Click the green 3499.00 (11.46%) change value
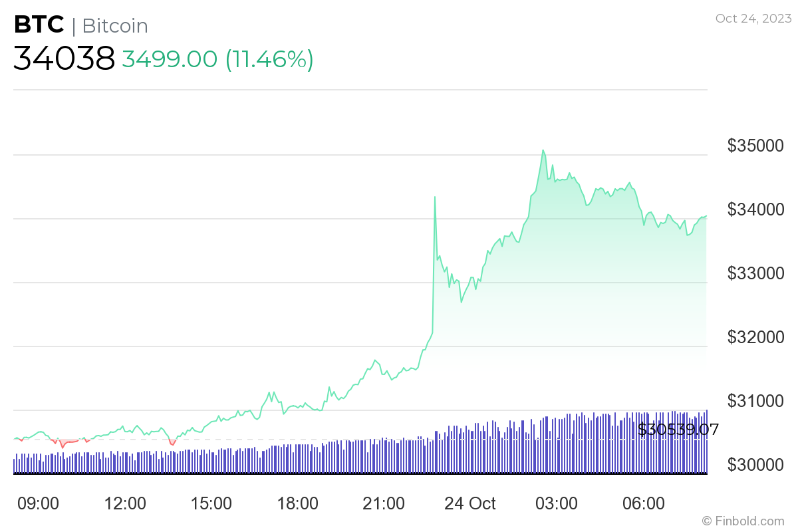Viewport: 798px width, 532px height. (217, 59)
